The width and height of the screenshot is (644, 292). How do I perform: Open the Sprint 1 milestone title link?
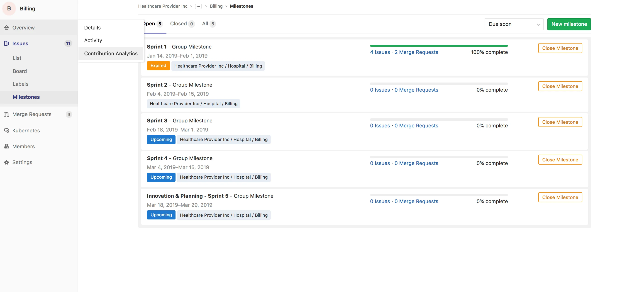point(156,47)
